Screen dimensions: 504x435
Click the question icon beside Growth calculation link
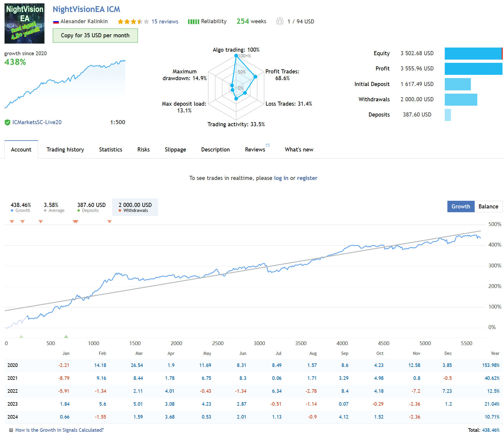coord(11,430)
